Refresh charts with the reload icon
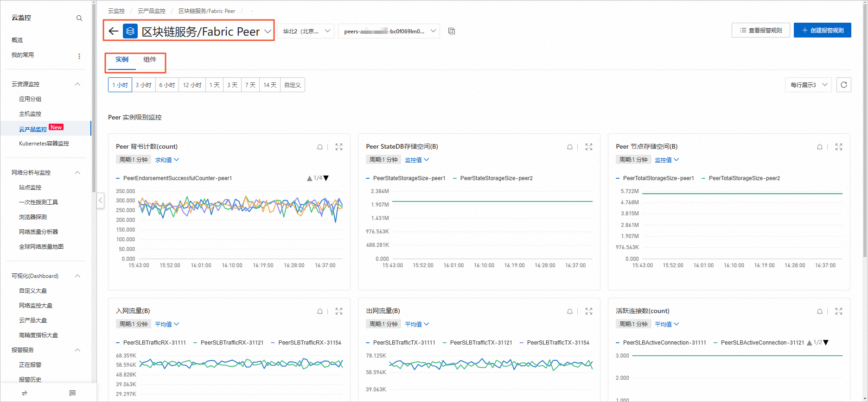 (844, 85)
